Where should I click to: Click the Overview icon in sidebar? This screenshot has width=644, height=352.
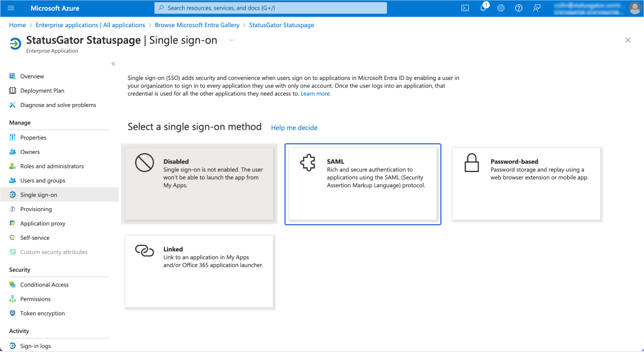point(13,76)
